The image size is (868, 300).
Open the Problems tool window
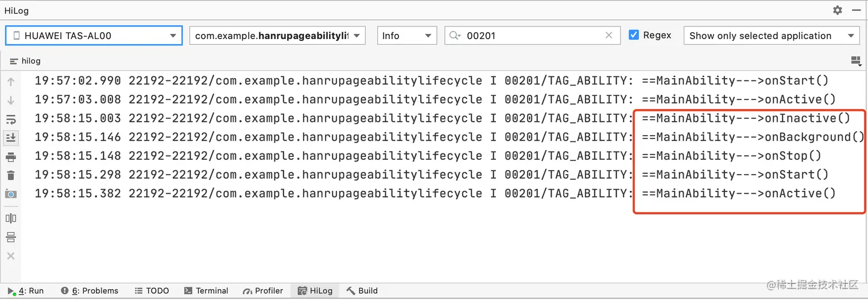click(89, 291)
